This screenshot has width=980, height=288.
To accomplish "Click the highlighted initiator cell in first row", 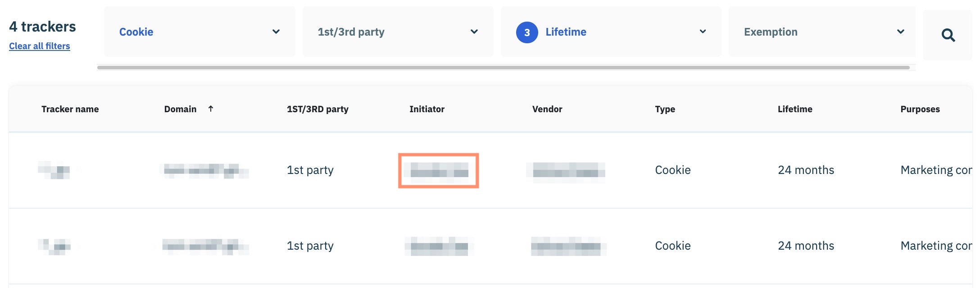I will (438, 170).
